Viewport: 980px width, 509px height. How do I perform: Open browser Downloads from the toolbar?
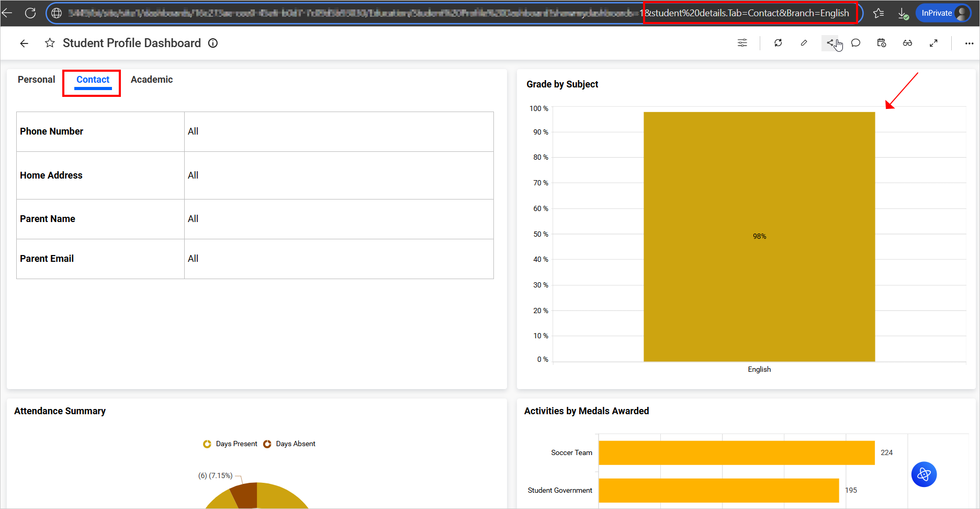pos(904,13)
